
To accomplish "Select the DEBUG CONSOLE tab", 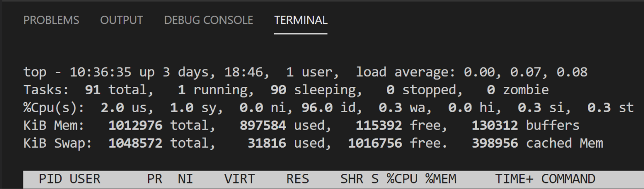I will (x=208, y=20).
